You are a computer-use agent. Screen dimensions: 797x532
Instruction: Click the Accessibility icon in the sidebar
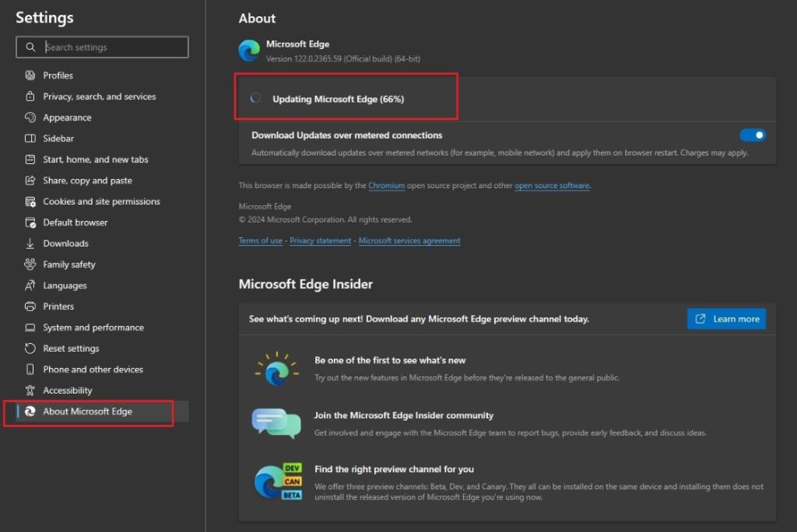click(30, 390)
